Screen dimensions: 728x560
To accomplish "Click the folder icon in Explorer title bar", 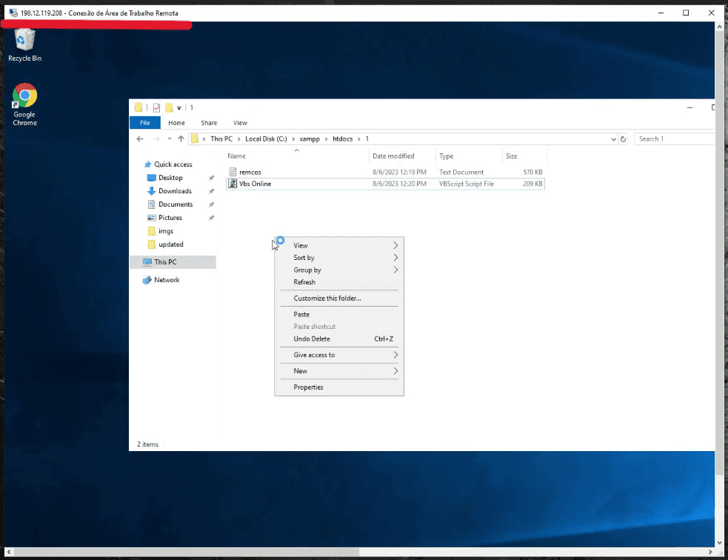I will pos(138,107).
